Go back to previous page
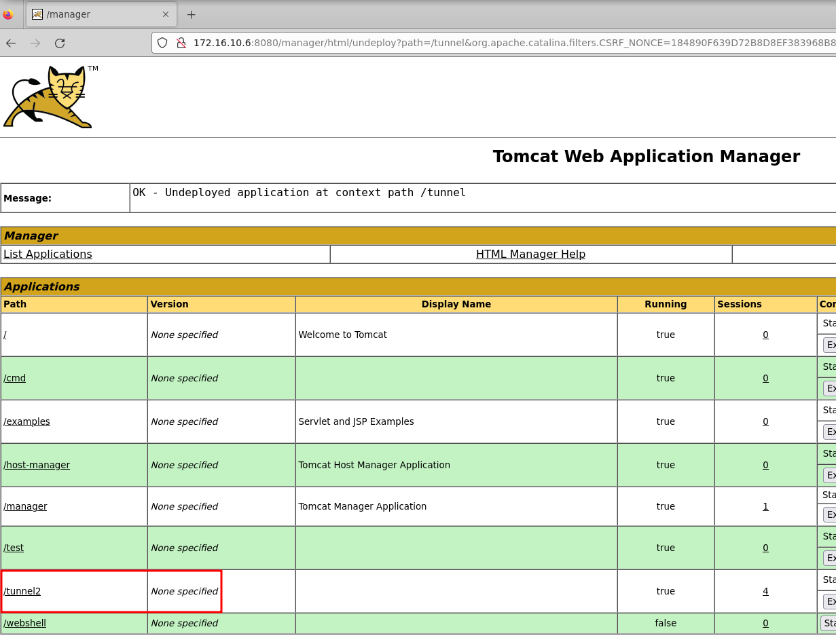This screenshot has width=836, height=644. pyautogui.click(x=11, y=43)
